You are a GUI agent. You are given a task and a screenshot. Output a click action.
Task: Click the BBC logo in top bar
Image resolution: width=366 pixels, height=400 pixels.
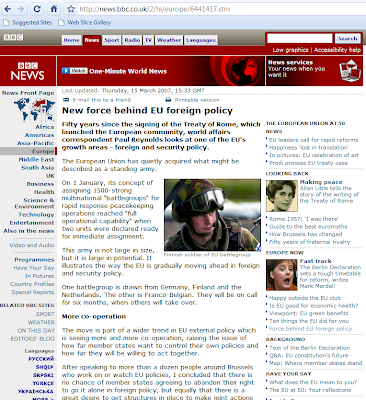(x=13, y=37)
